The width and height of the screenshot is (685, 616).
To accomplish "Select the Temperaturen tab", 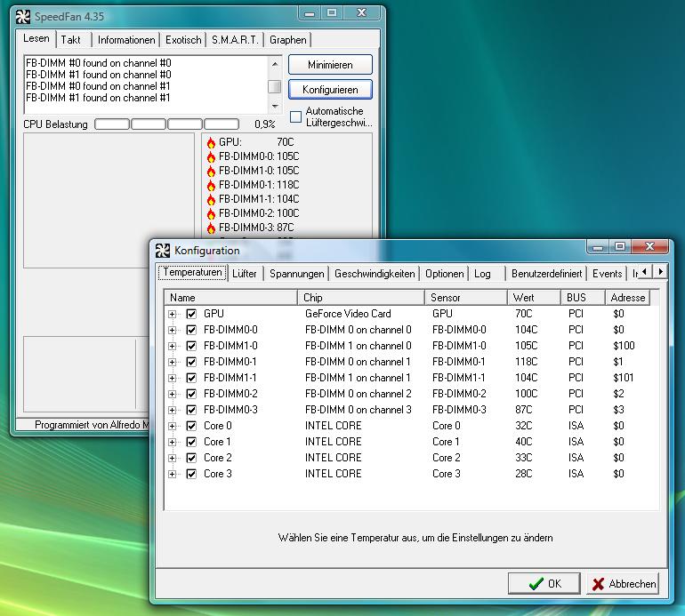I will pyautogui.click(x=192, y=272).
